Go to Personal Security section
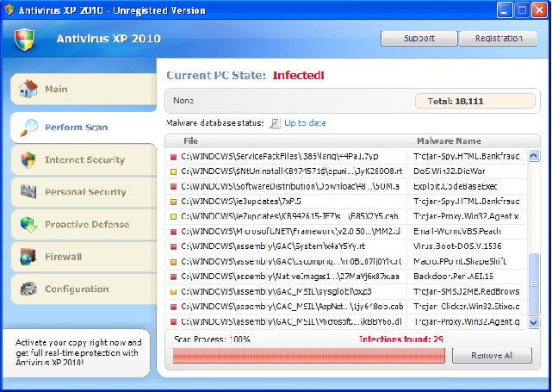552x392 pixels. tap(84, 191)
